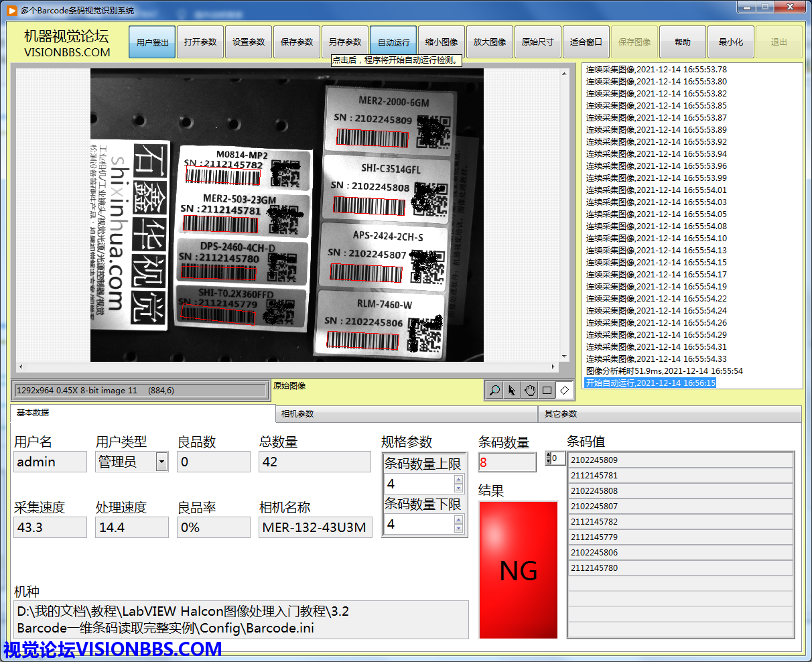The width and height of the screenshot is (812, 662).
Task: Select the zoom magnifier tool
Action: [494, 390]
